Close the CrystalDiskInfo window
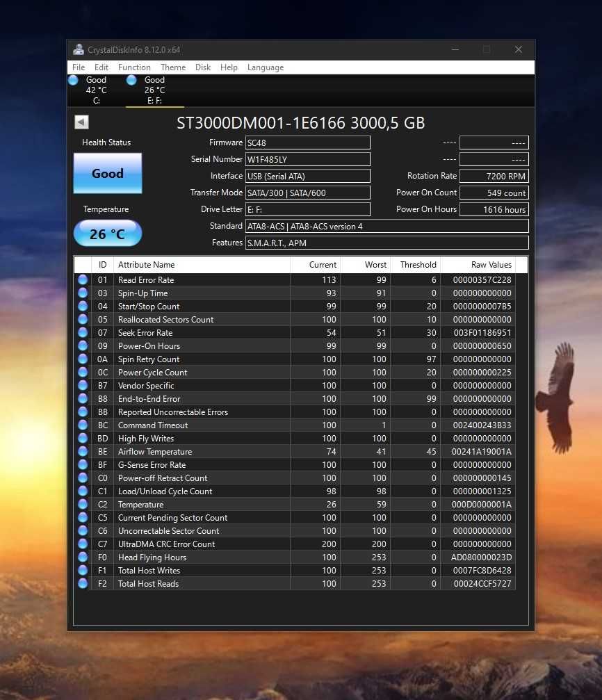Viewport: 602px width, 700px height. [518, 49]
